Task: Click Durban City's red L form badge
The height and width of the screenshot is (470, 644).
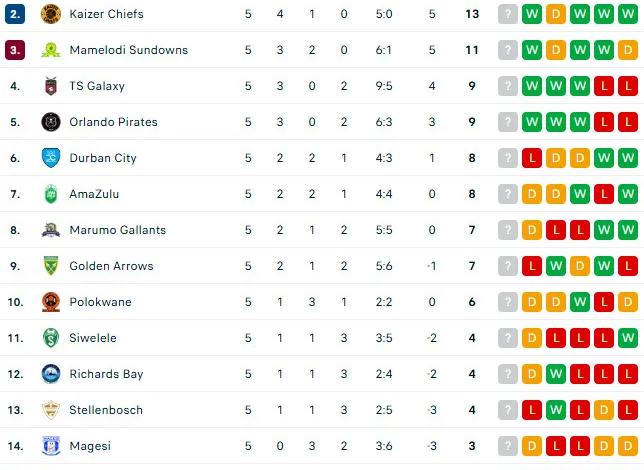Action: (532, 158)
